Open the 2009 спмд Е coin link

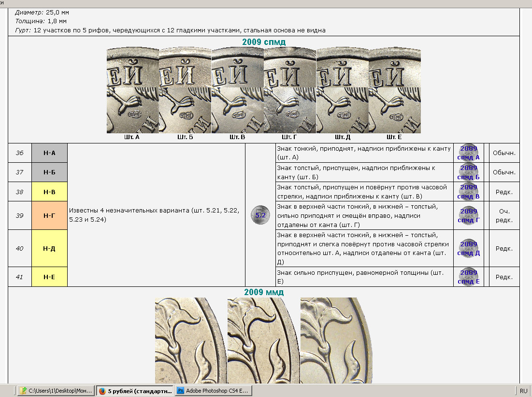(468, 277)
